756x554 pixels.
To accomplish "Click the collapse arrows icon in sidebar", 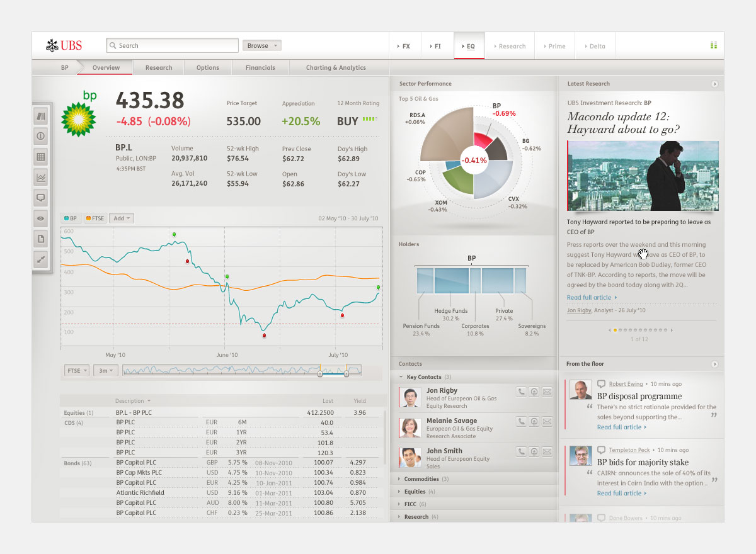I will (41, 259).
